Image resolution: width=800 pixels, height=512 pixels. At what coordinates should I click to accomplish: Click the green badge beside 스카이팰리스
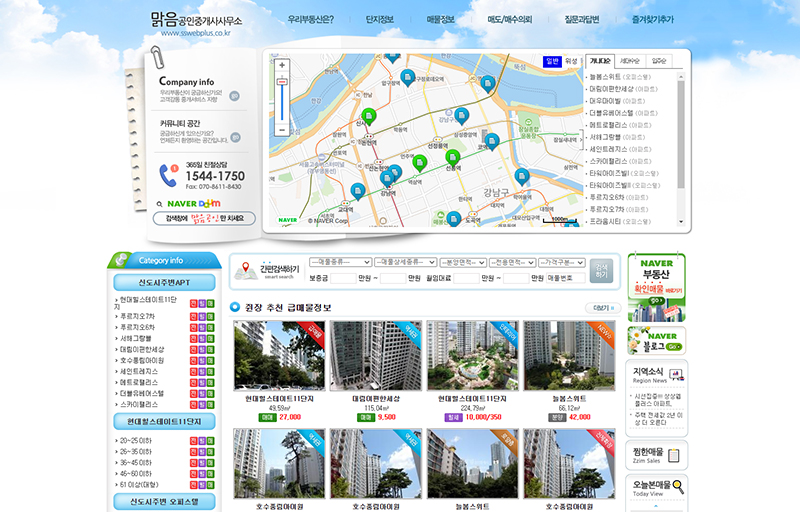point(210,404)
